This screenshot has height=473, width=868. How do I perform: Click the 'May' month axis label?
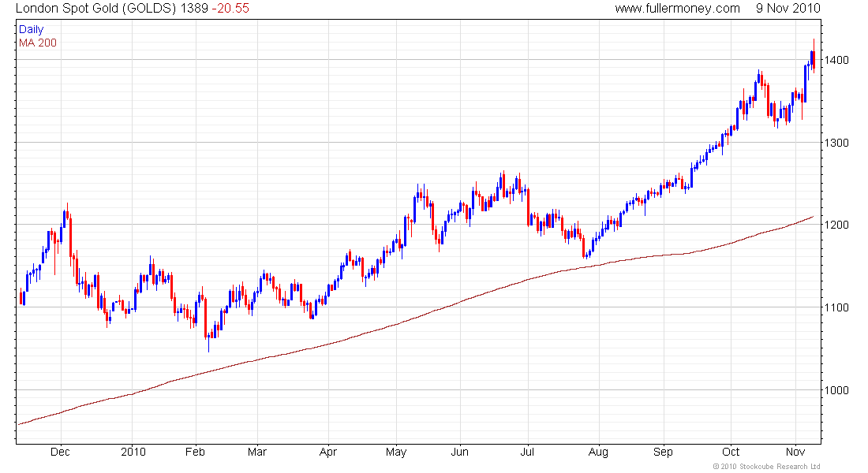(x=396, y=452)
